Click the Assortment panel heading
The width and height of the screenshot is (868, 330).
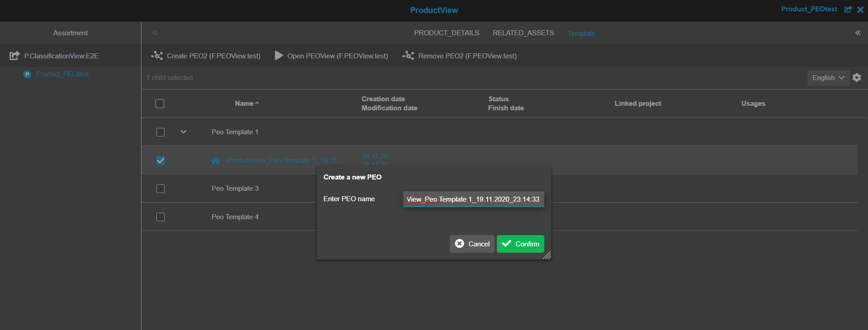71,33
